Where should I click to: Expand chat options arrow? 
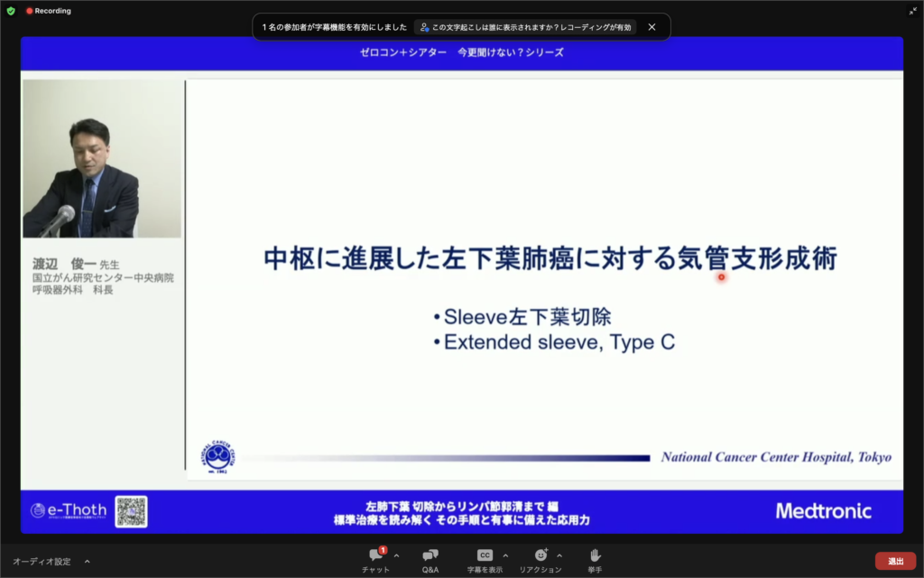coord(396,555)
